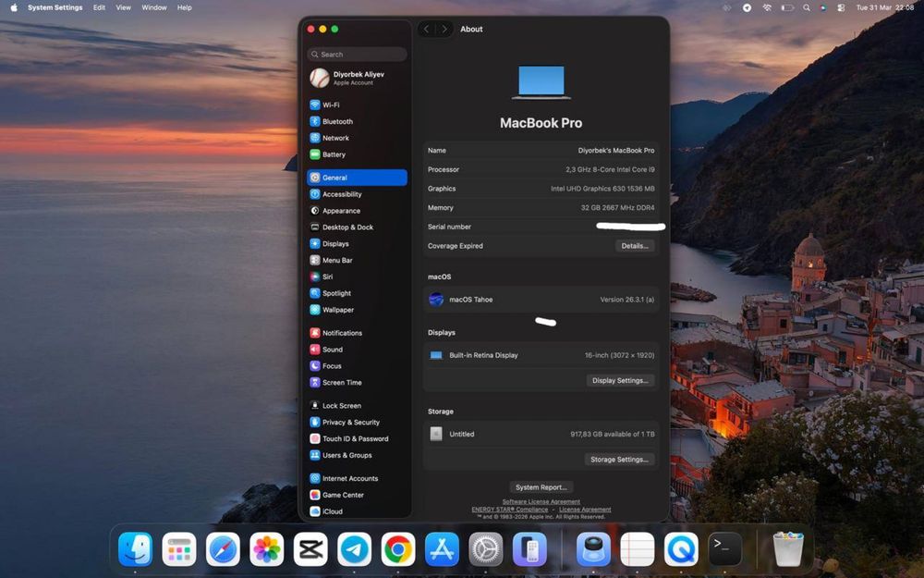Open Screen Time settings
The width and height of the screenshot is (924, 578).
357,382
